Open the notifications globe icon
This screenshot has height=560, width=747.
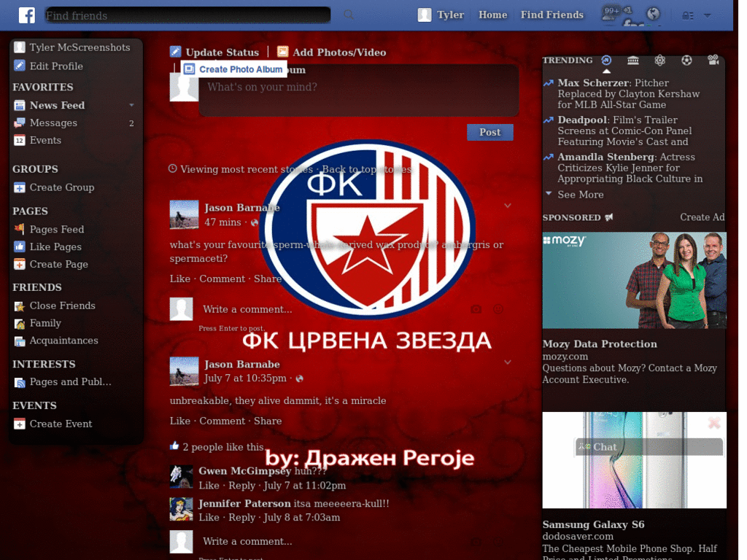[x=653, y=14]
